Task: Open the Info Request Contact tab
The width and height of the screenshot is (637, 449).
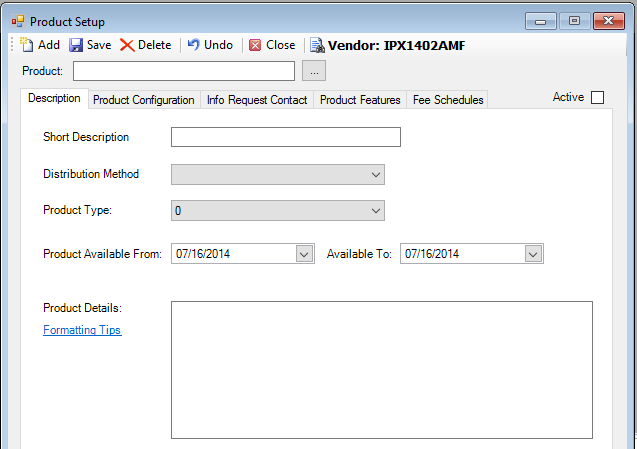Action: click(257, 100)
